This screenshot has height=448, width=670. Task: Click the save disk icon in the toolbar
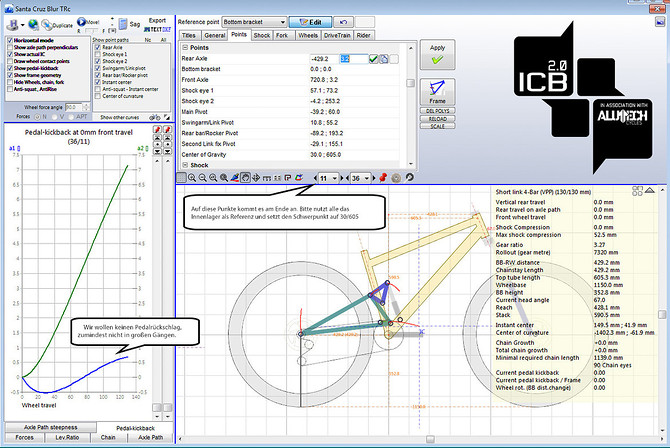pos(13,25)
